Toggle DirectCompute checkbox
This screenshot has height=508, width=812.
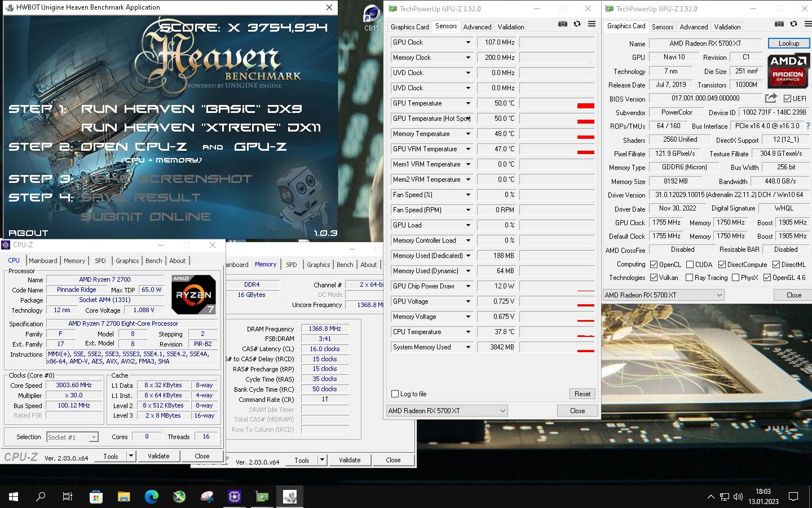722,264
